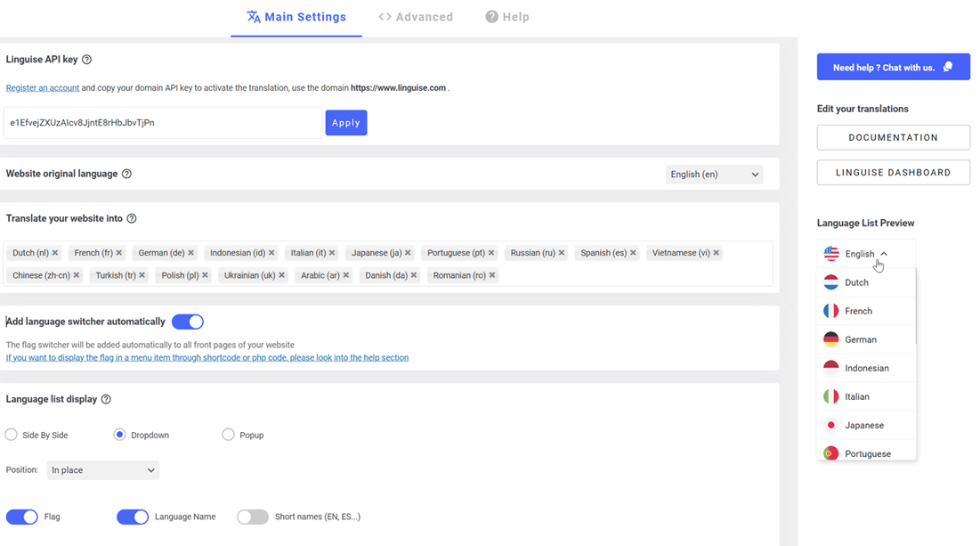Remove Chinese (zh-cn) language tag
The height and width of the screenshot is (546, 980).
point(77,275)
